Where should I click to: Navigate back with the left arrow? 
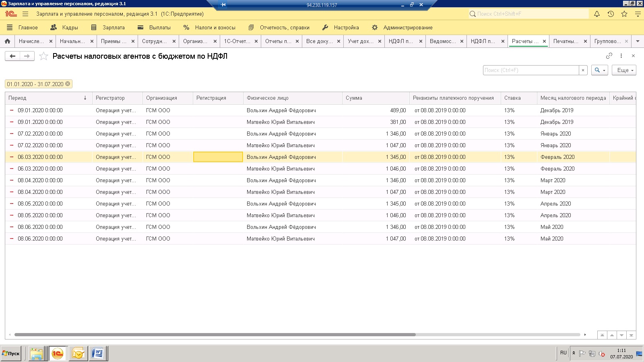coord(12,56)
